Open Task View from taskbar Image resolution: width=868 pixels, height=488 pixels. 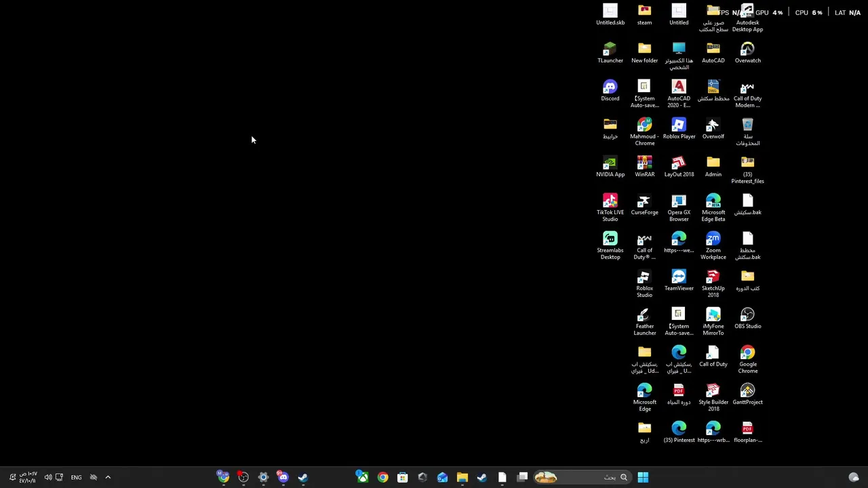(522, 477)
